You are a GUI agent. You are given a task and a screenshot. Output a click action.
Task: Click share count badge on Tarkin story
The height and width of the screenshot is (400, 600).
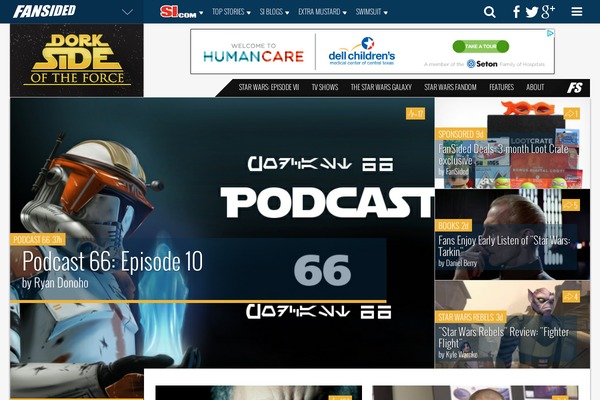tap(571, 205)
